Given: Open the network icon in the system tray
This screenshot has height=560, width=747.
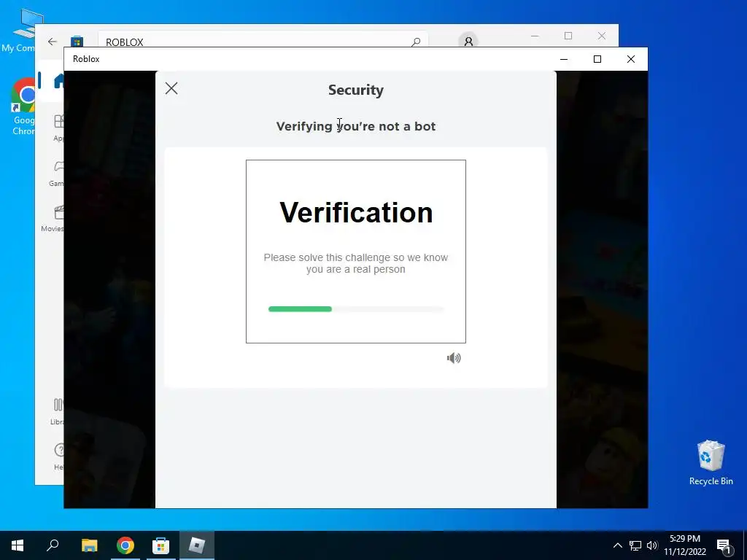Looking at the screenshot, I should (635, 545).
